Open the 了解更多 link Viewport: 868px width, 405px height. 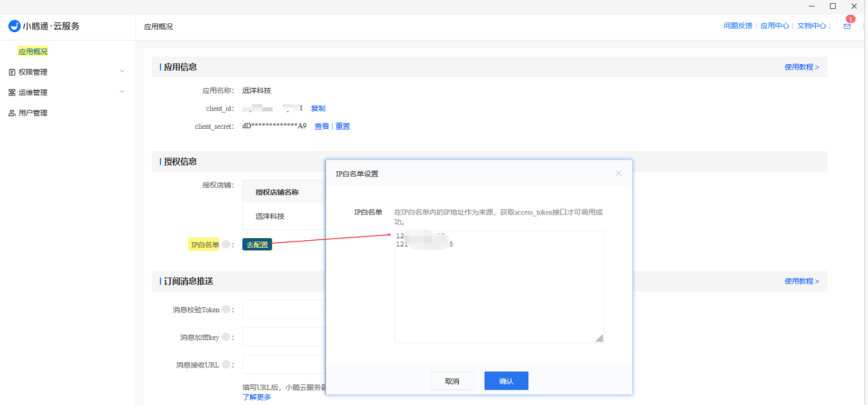256,397
